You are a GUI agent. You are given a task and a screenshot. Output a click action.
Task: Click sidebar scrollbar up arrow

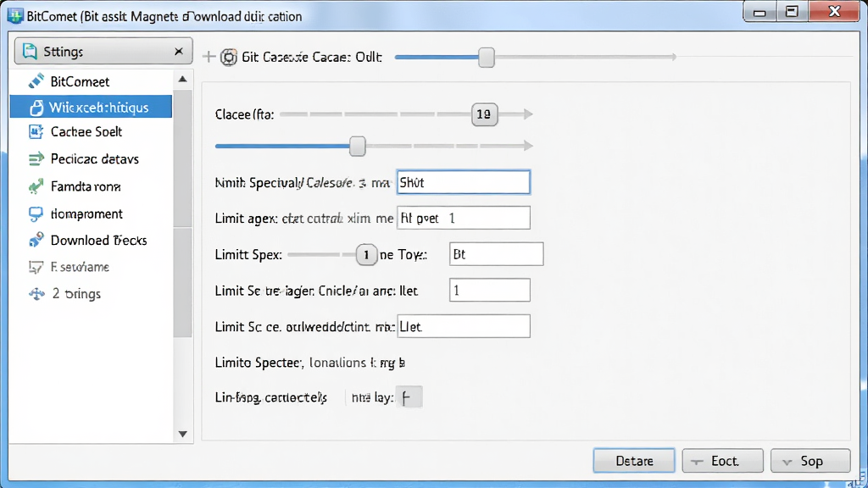tap(183, 79)
